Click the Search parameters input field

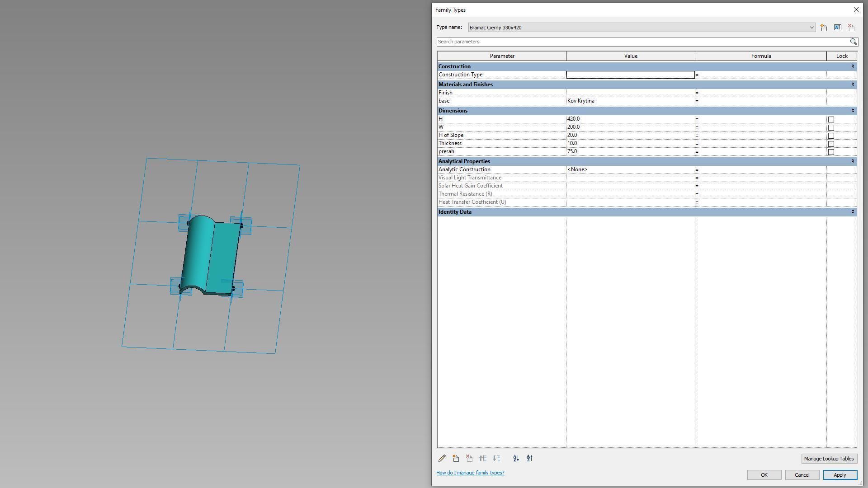pos(633,42)
